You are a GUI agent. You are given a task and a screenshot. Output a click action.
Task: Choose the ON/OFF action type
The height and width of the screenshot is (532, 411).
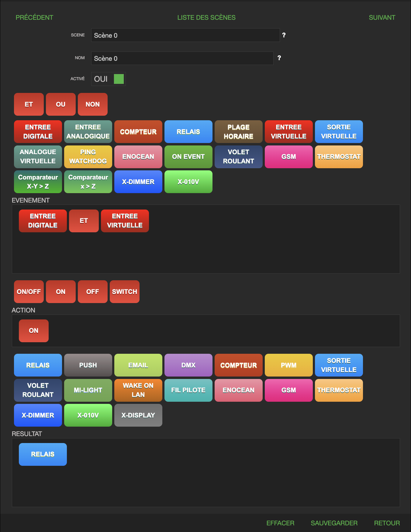pos(29,292)
